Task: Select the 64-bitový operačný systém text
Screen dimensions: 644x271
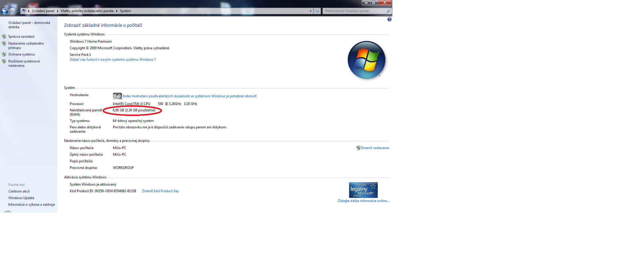Action: click(133, 121)
